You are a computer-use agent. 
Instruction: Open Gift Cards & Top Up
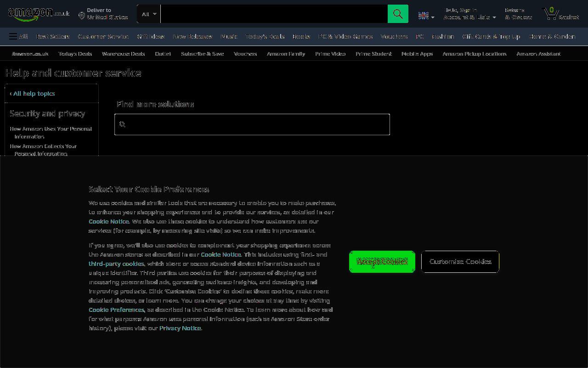click(x=491, y=36)
